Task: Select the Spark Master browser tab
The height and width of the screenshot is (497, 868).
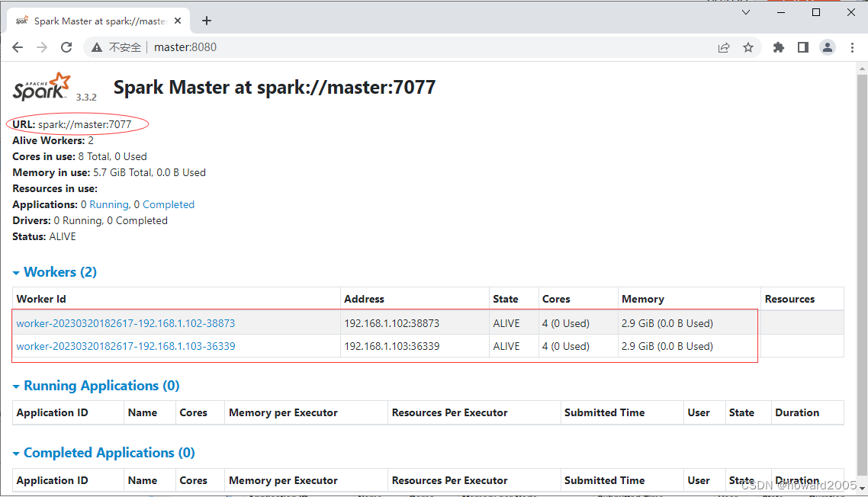Action: [98, 21]
